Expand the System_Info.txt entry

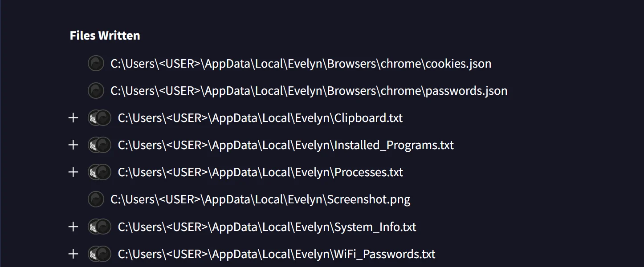(73, 227)
